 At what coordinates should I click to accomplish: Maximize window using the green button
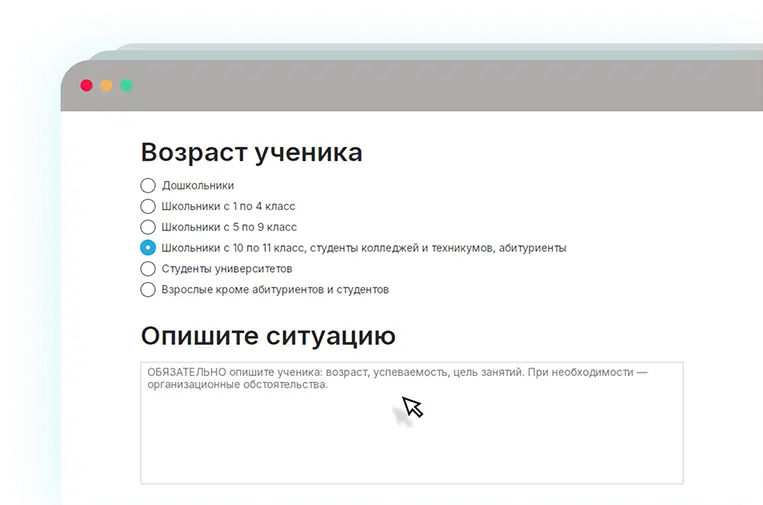(x=127, y=86)
